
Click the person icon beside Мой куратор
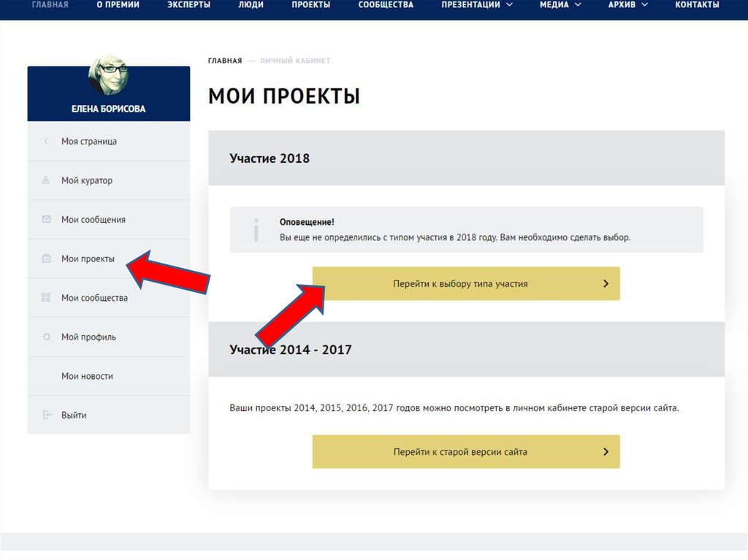coord(46,180)
